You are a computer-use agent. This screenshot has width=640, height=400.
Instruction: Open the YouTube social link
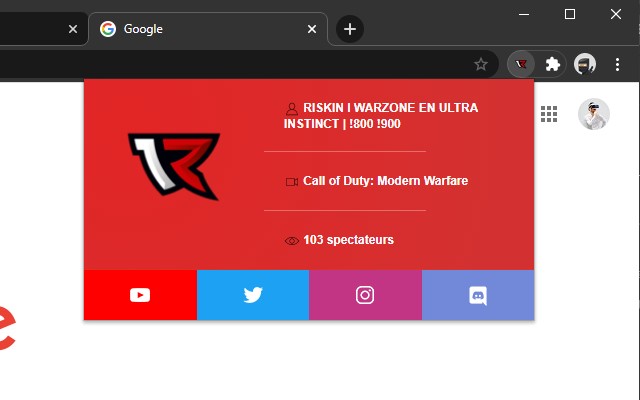pos(140,295)
